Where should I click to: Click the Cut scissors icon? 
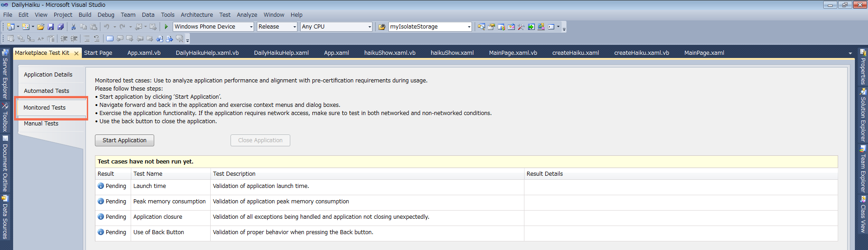tap(73, 27)
